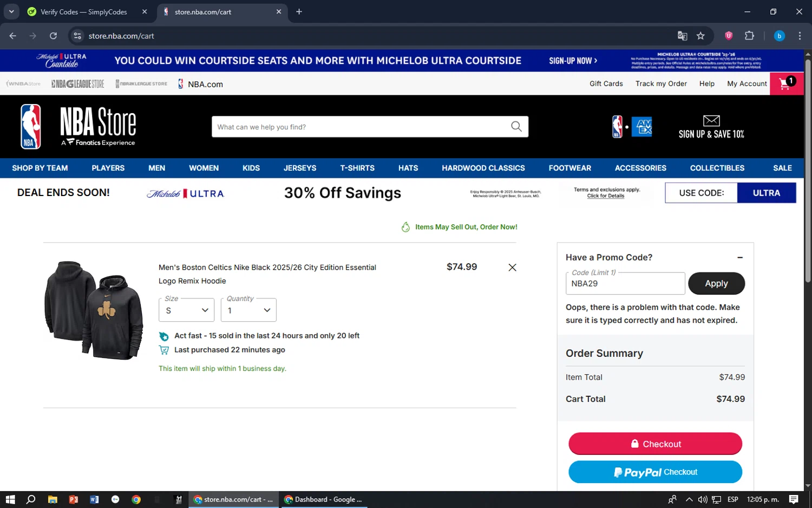Open the Celtics hoodie product title link
This screenshot has height=508, width=812.
coord(267,274)
